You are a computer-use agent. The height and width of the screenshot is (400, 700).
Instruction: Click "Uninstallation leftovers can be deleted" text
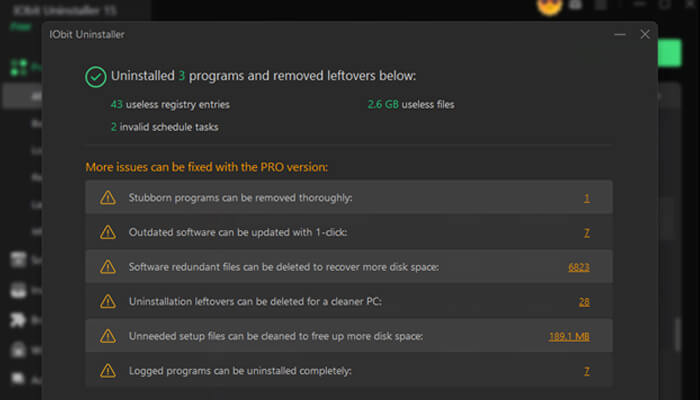tap(255, 302)
